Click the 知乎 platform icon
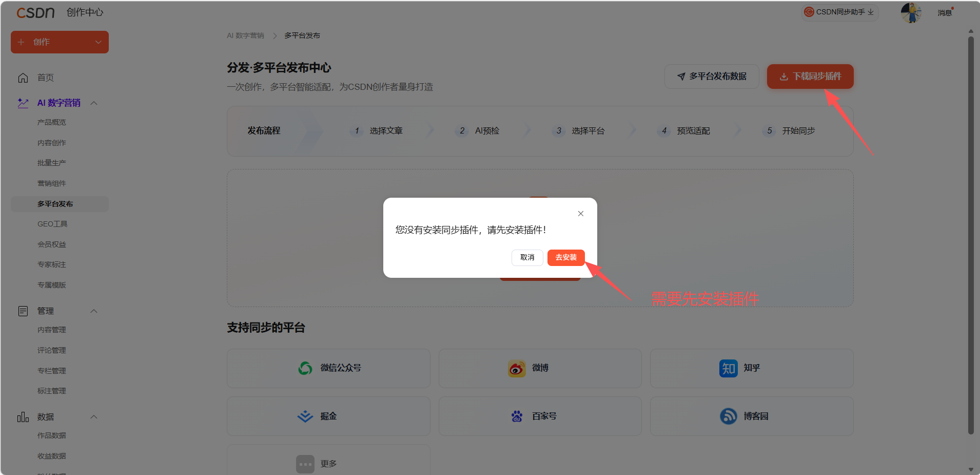 729,368
